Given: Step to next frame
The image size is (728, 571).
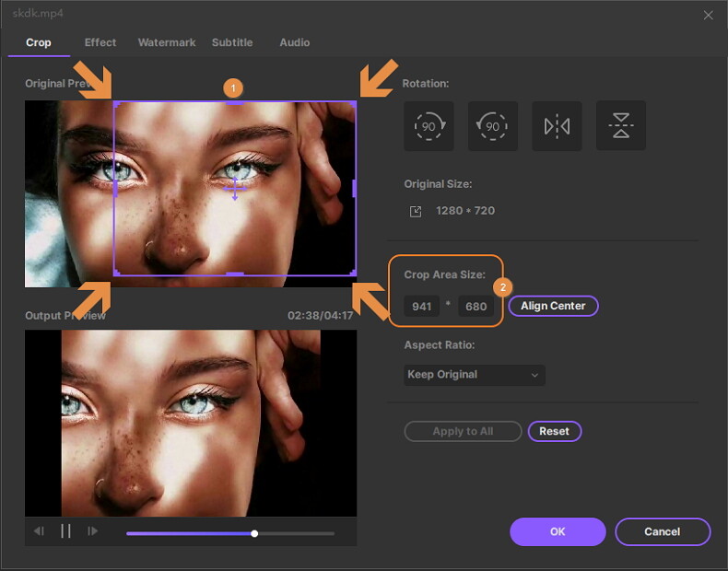Looking at the screenshot, I should click(x=92, y=531).
